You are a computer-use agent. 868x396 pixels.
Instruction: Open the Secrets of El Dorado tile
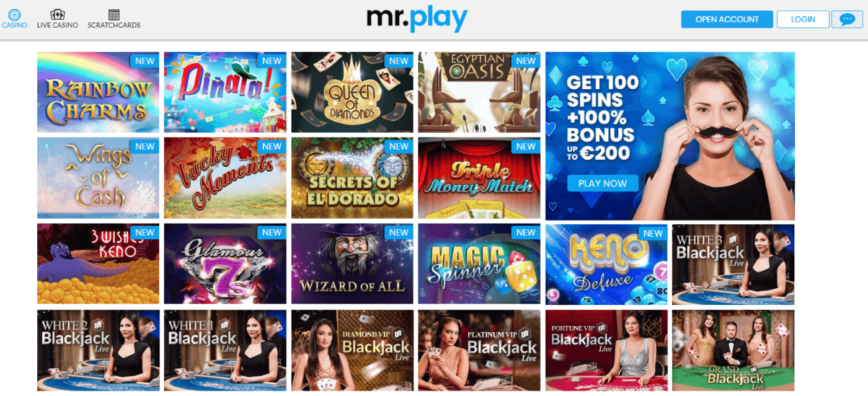click(x=352, y=178)
